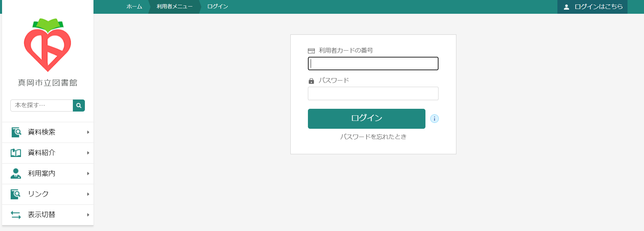644x231 pixels.
Task: Select the ログイン breadcrumb item
Action: pos(218,7)
